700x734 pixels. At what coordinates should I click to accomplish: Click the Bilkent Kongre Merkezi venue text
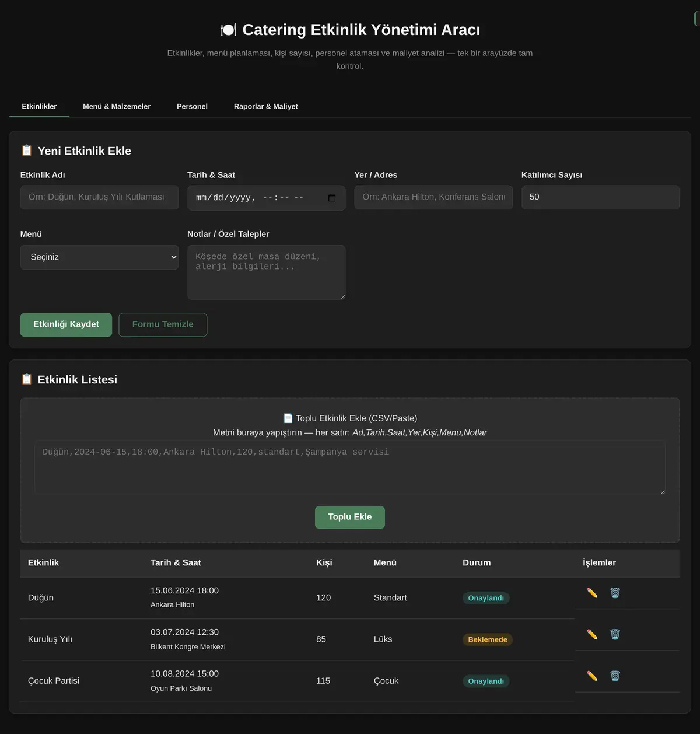tap(188, 647)
